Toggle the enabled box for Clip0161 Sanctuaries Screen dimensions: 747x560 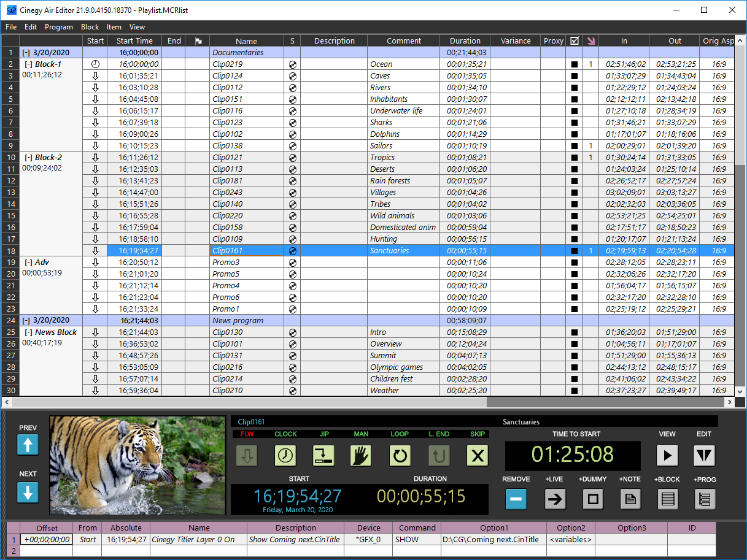pos(575,251)
